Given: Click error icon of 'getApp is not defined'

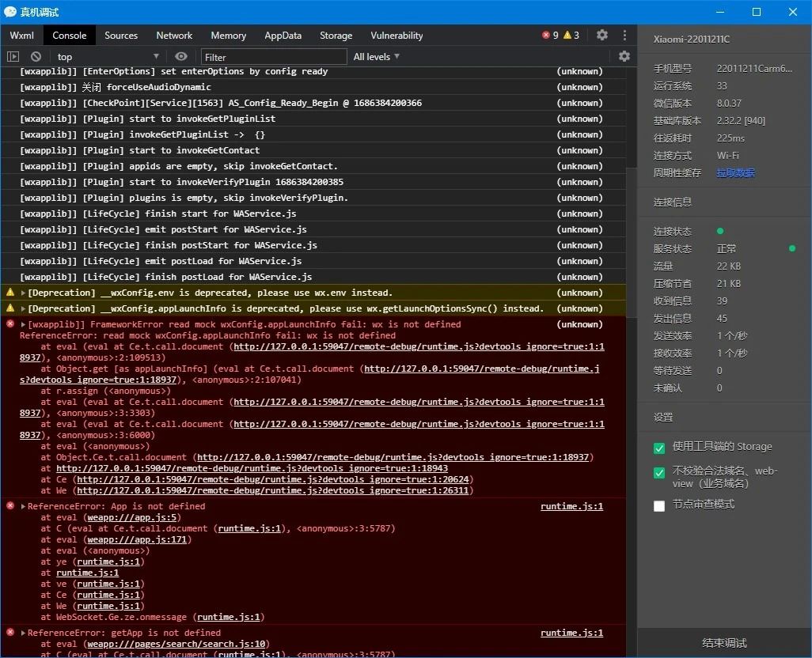Looking at the screenshot, I should [x=9, y=632].
